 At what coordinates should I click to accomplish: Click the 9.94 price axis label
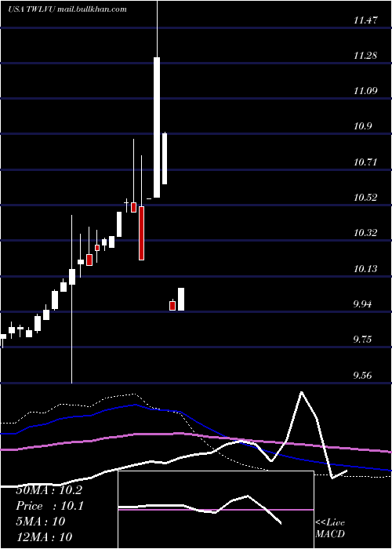click(x=362, y=304)
